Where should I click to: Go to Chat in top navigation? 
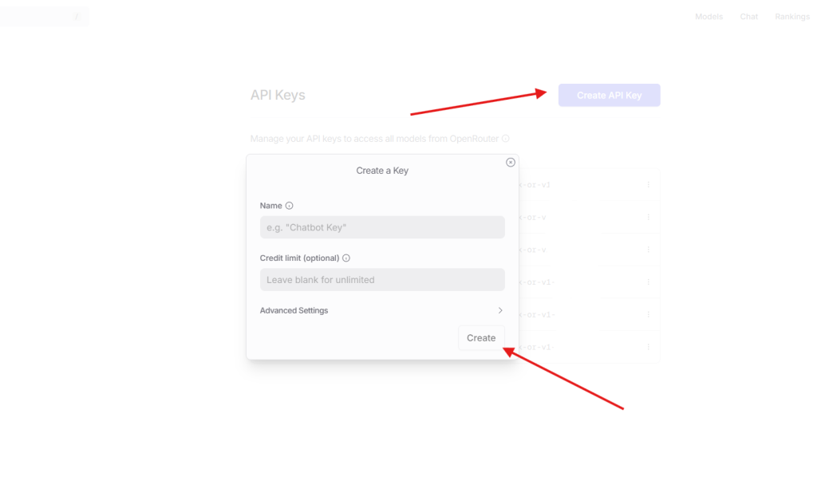point(748,17)
